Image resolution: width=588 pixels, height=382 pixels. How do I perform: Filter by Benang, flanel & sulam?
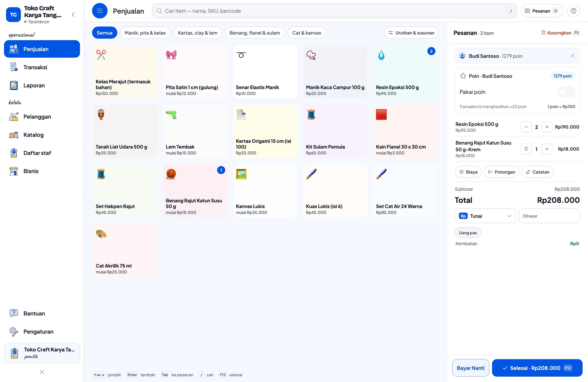(x=255, y=33)
